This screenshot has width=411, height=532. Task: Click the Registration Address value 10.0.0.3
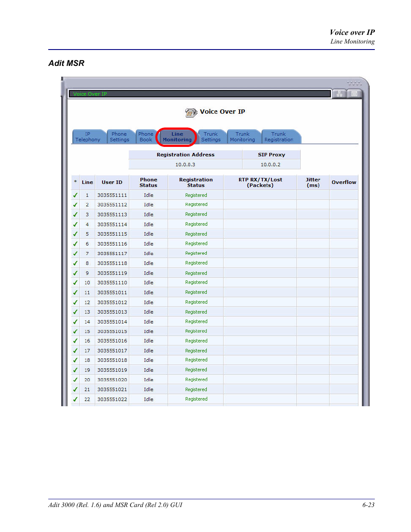pyautogui.click(x=185, y=165)
